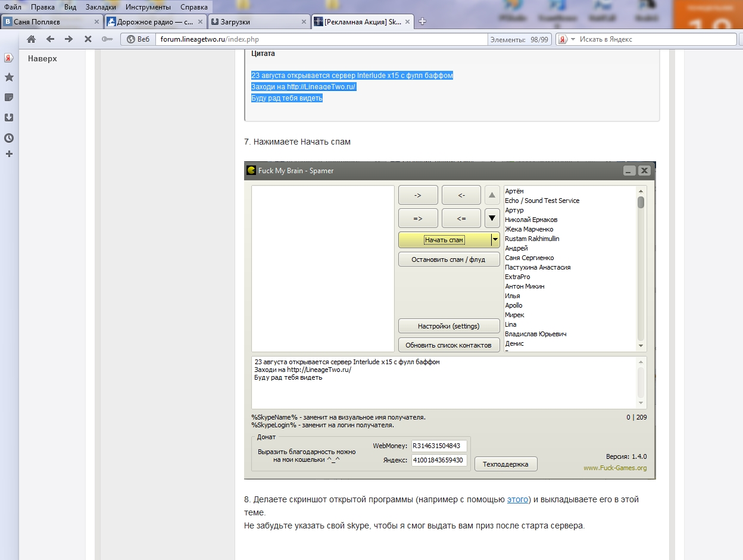Open the Правка menu
Screen dimensions: 743x560
pos(42,7)
